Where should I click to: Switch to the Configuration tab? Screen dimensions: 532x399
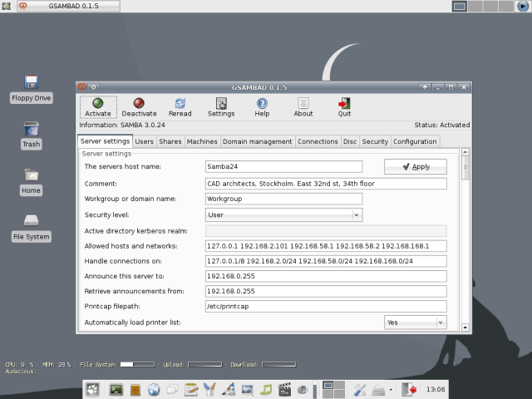pos(415,141)
